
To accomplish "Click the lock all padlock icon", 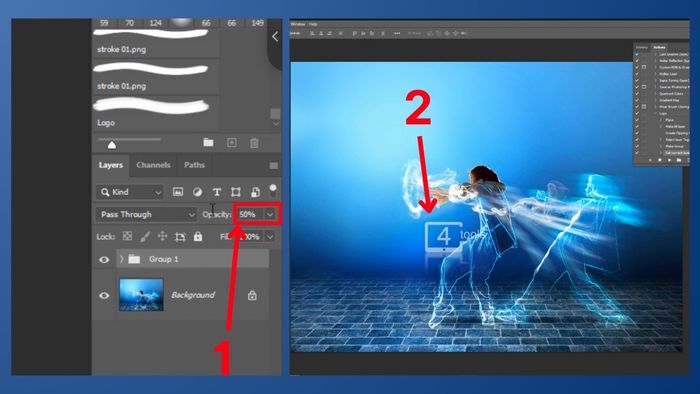I will tap(198, 236).
